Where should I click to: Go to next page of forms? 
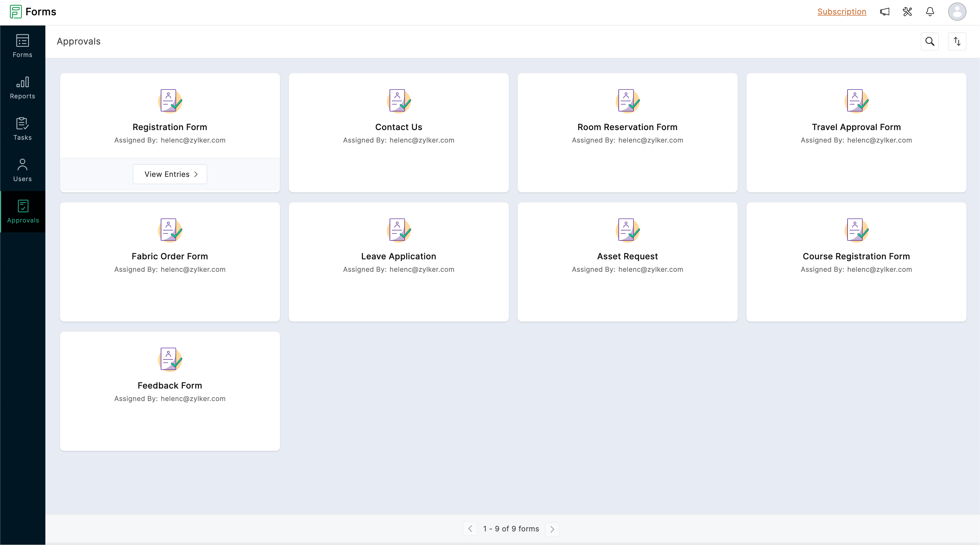point(552,529)
